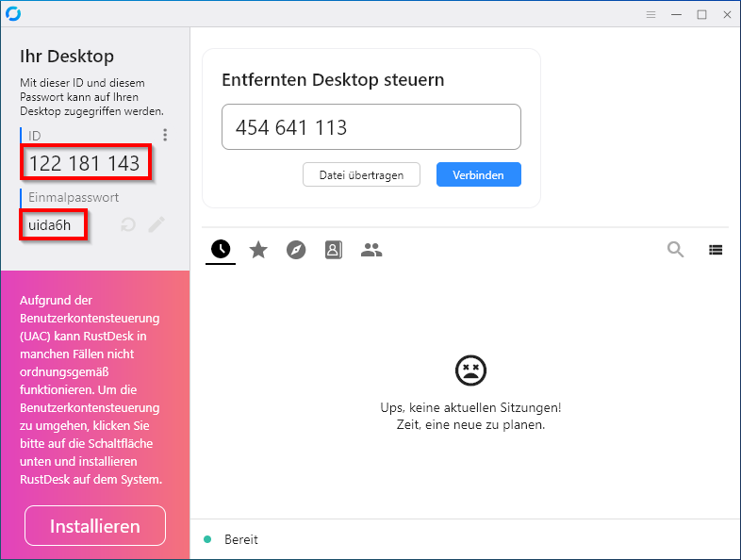
Task: Open the Accessible devices group tab
Action: [x=371, y=250]
